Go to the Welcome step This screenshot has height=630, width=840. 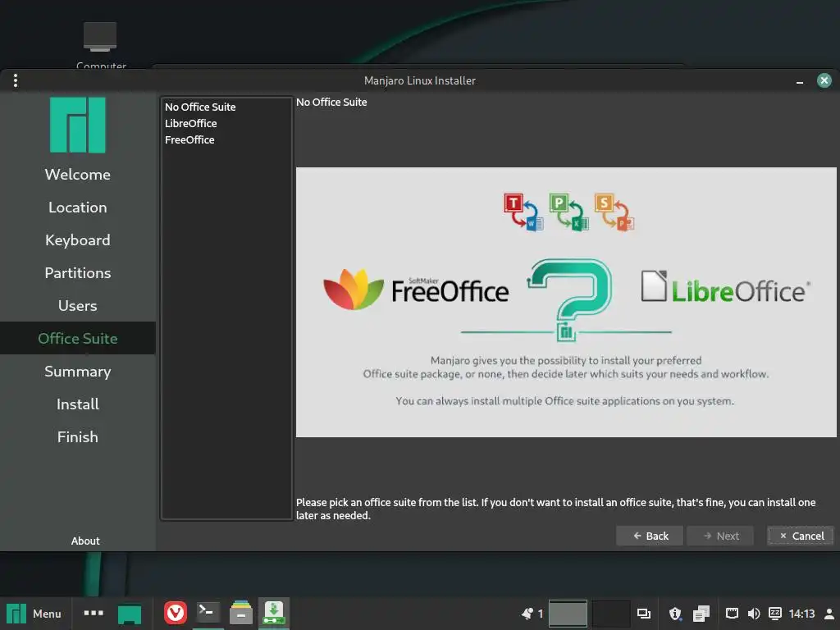click(x=78, y=175)
